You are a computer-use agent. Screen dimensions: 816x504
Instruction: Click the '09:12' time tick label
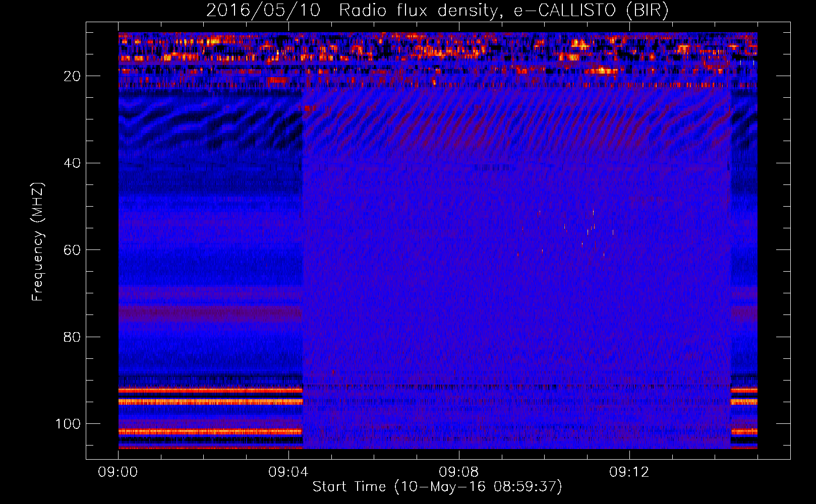[x=629, y=472]
